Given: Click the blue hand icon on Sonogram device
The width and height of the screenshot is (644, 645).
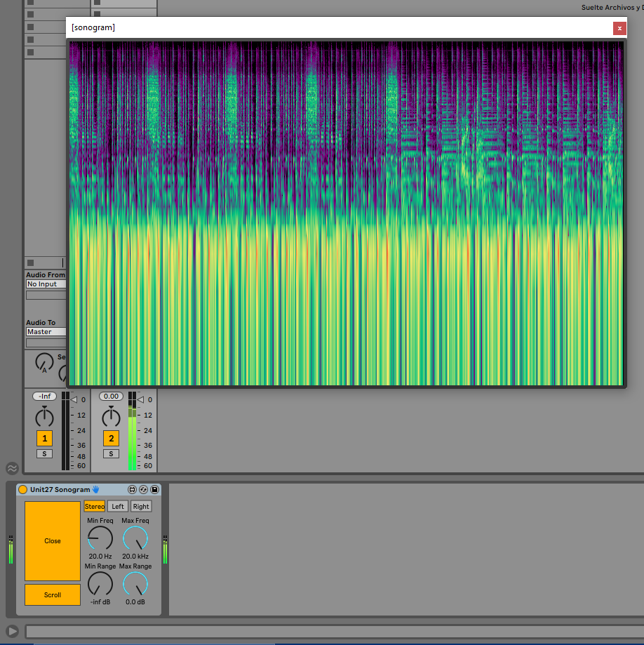Looking at the screenshot, I should [x=96, y=489].
